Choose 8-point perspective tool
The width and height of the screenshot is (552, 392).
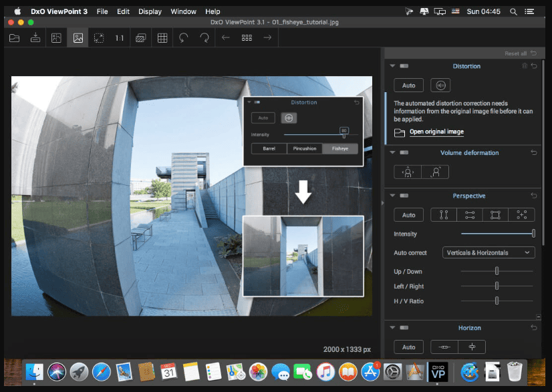point(522,214)
